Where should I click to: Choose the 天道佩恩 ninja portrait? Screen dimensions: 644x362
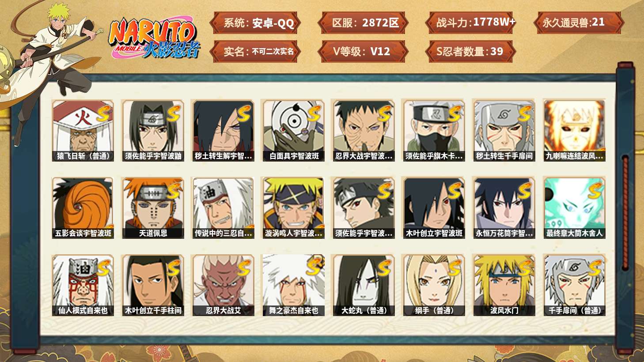click(153, 208)
